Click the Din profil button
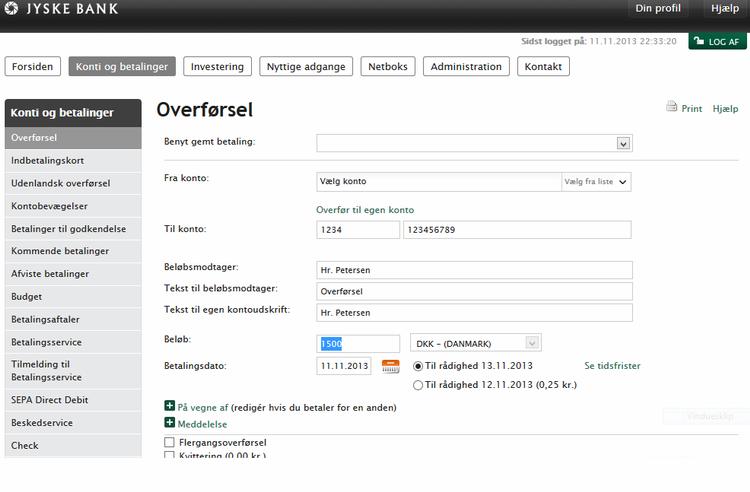Viewport: 750px width, 492px height. pos(658,9)
